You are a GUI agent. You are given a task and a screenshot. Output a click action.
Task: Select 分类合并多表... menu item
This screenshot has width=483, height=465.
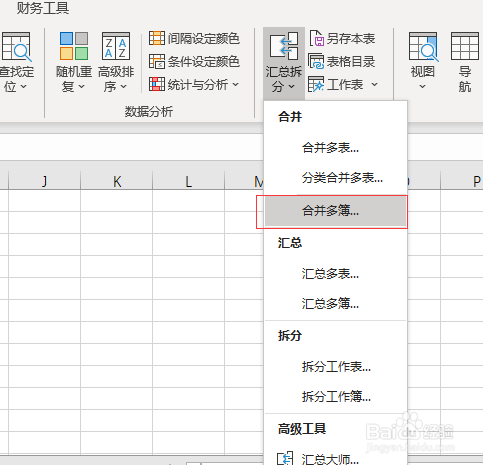tap(336, 178)
